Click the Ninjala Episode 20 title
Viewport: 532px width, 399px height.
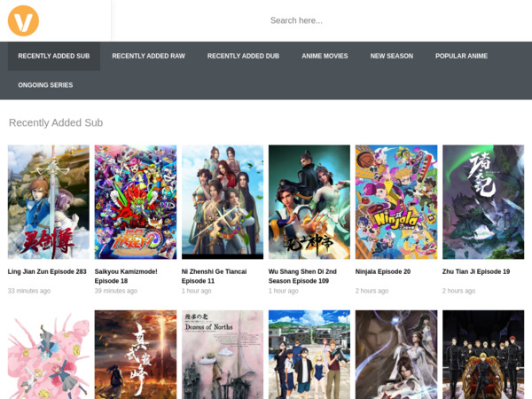383,271
